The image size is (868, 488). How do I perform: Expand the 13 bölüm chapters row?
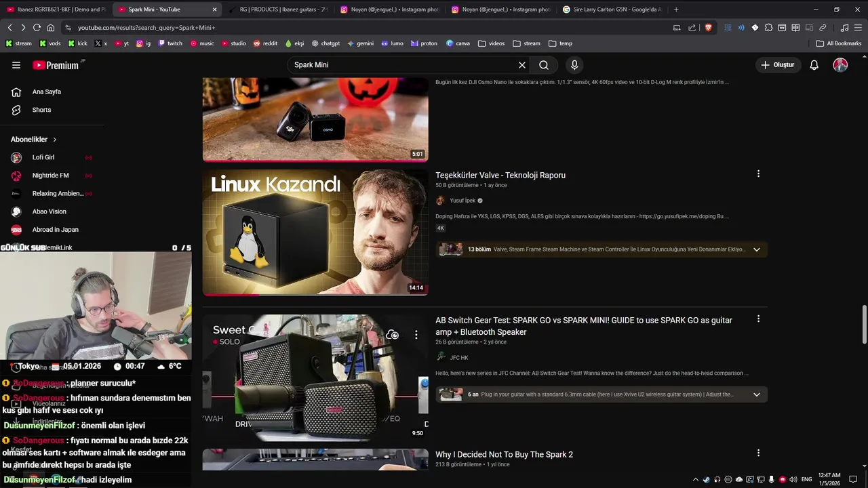(x=601, y=249)
